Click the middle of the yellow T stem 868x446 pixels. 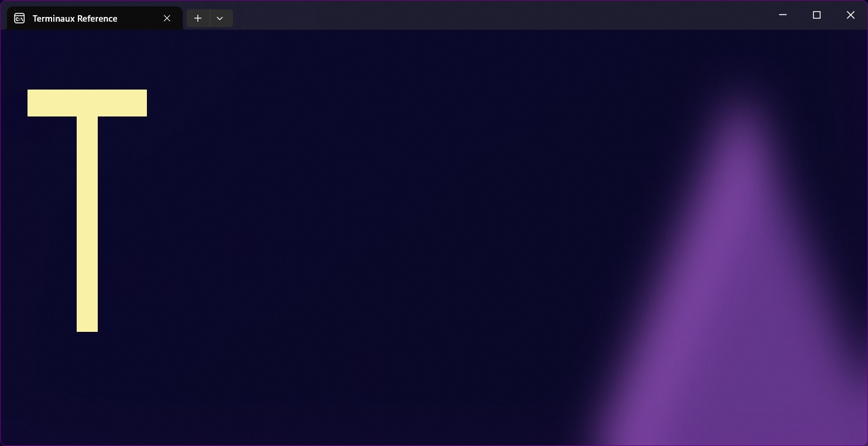[x=87, y=224]
